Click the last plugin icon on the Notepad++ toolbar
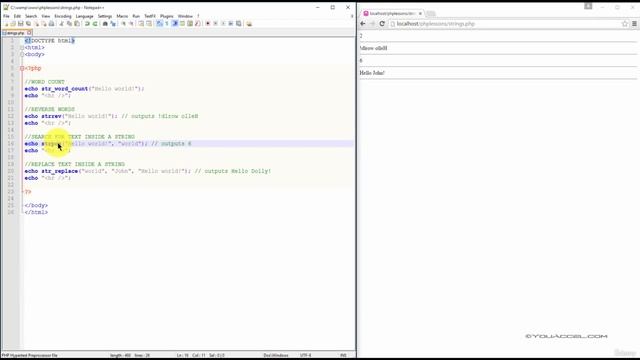Image resolution: width=640 pixels, height=360 pixels. 249,24
